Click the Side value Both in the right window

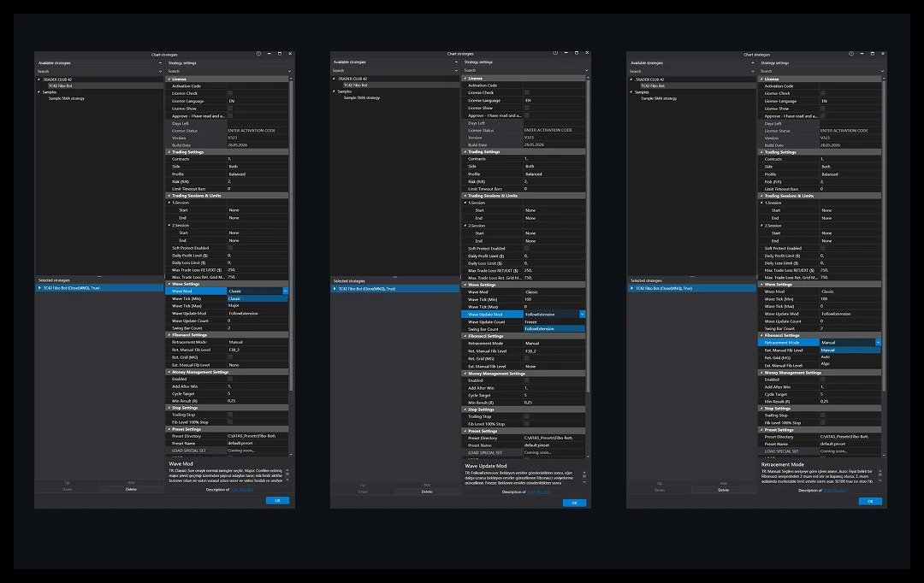850,167
